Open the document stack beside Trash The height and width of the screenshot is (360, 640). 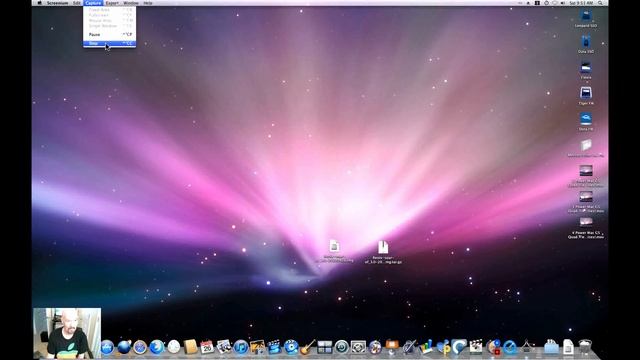click(568, 347)
